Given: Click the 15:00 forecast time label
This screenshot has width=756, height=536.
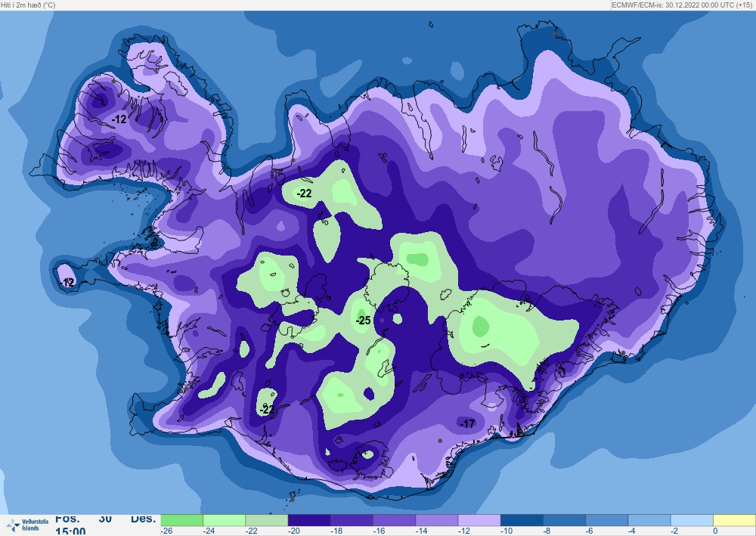Looking at the screenshot, I should (70, 531).
